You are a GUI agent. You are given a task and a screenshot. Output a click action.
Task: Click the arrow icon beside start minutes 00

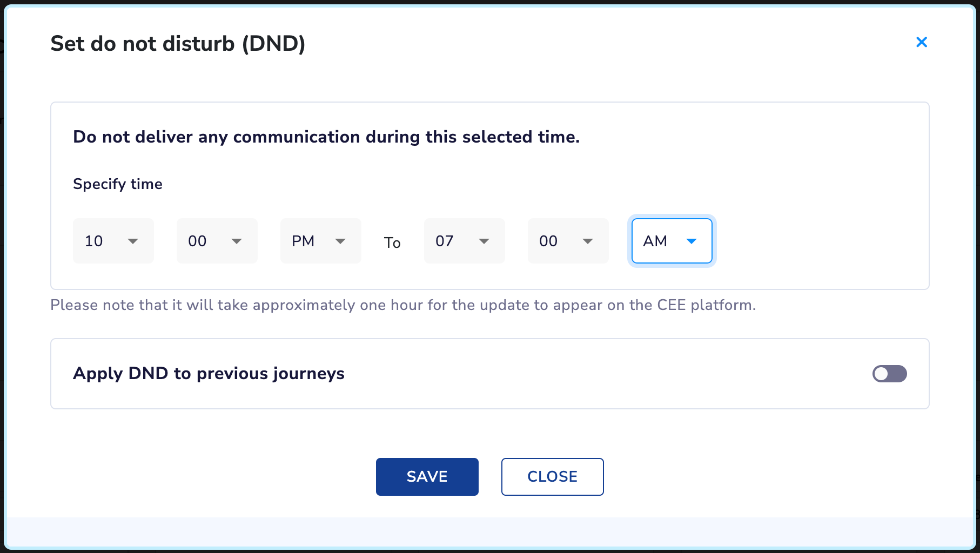(x=237, y=241)
